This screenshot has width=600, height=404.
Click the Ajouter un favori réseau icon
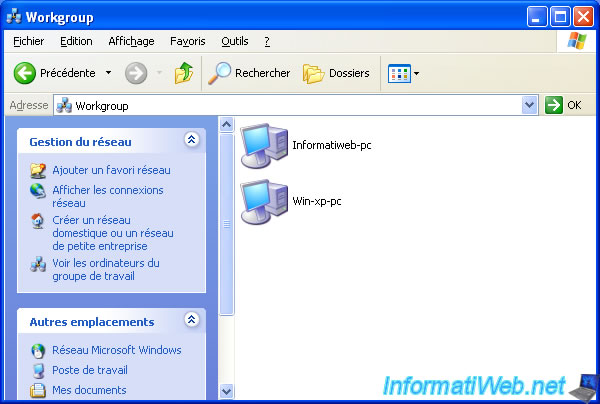(x=38, y=171)
